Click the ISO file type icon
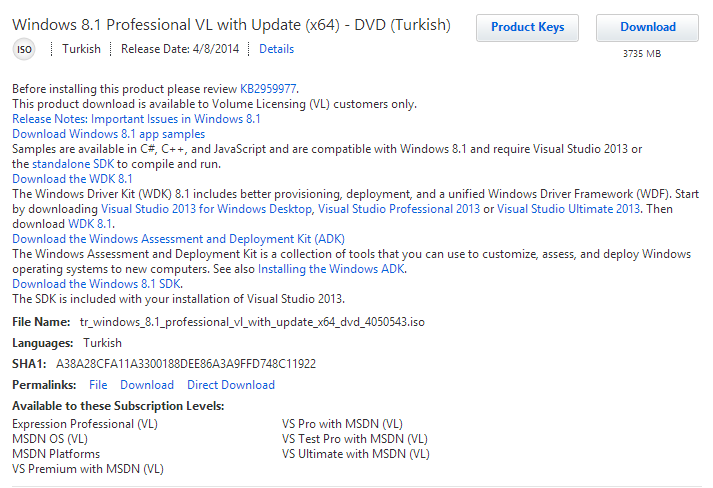This screenshot has width=713, height=488. 24,49
